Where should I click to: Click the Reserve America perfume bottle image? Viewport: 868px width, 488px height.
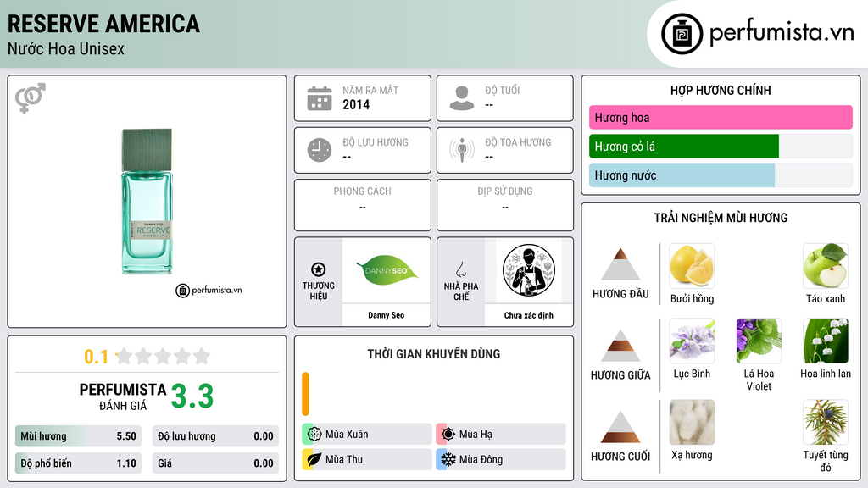(x=147, y=202)
